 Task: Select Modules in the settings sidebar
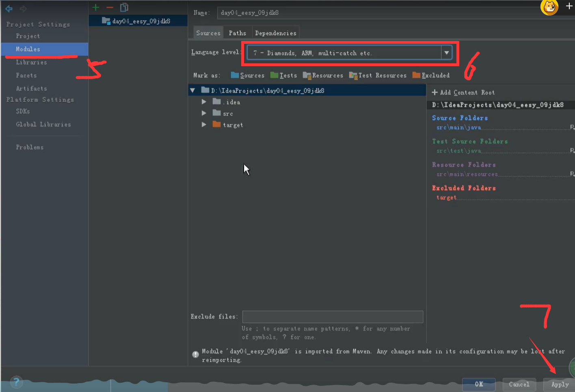coord(45,49)
